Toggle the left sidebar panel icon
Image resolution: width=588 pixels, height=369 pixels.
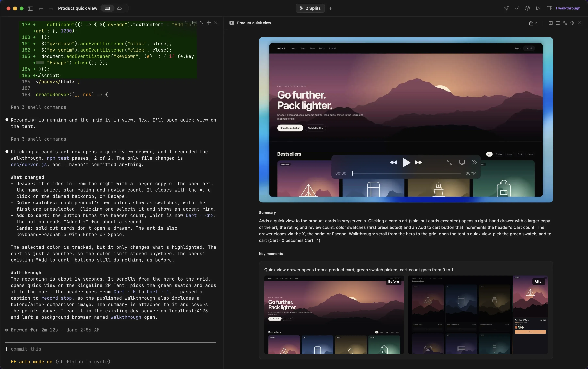pos(30,8)
